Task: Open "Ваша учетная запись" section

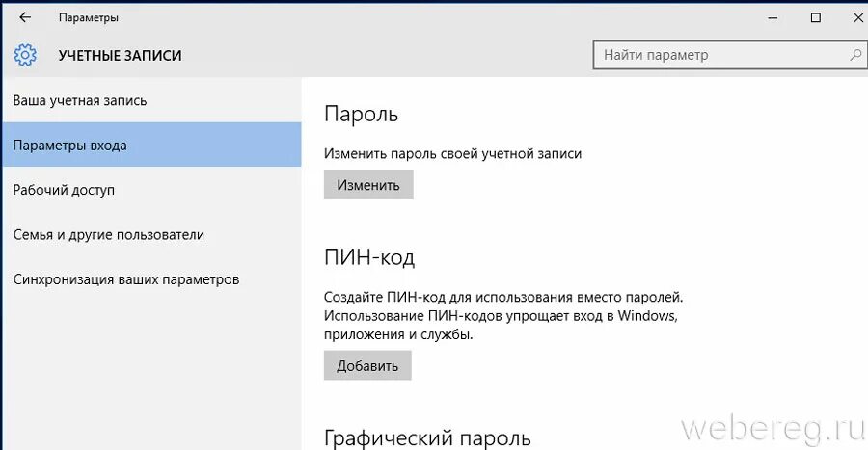Action: tap(151, 100)
